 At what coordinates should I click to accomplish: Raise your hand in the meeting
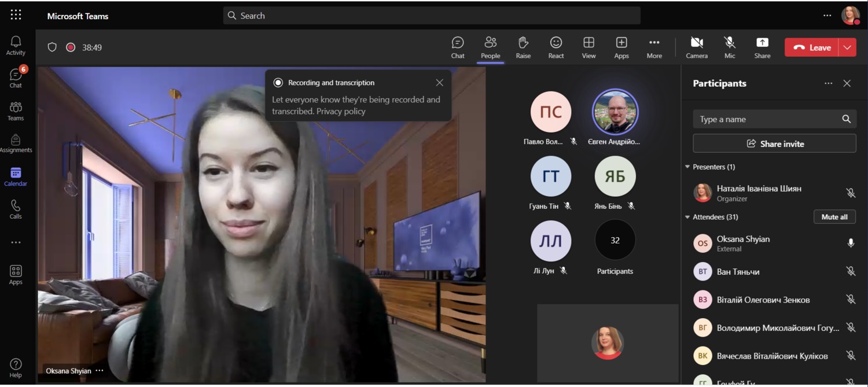[x=523, y=47]
